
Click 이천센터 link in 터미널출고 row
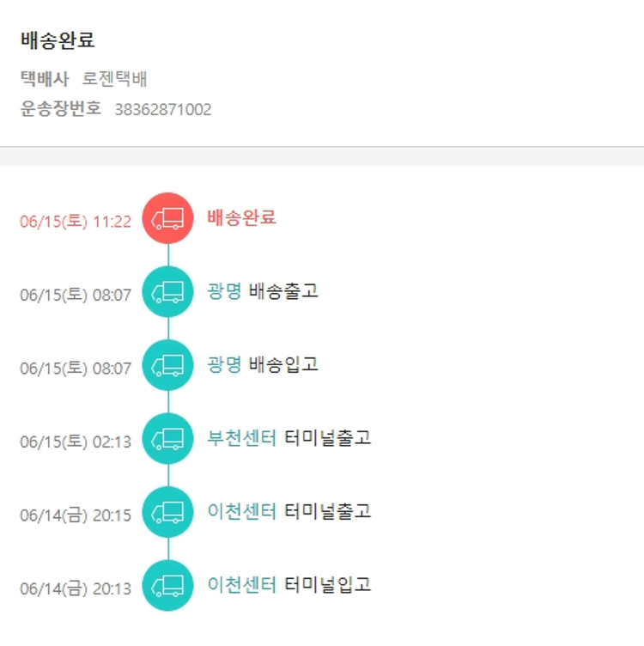(241, 511)
